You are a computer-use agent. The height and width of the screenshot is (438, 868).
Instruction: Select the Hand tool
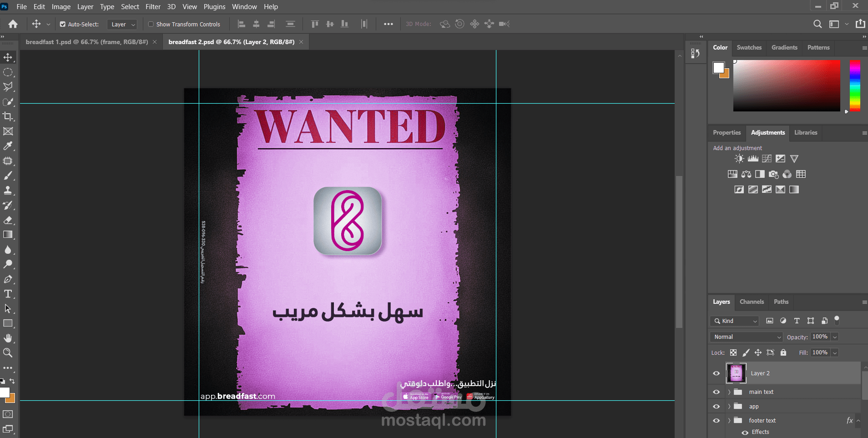point(8,338)
